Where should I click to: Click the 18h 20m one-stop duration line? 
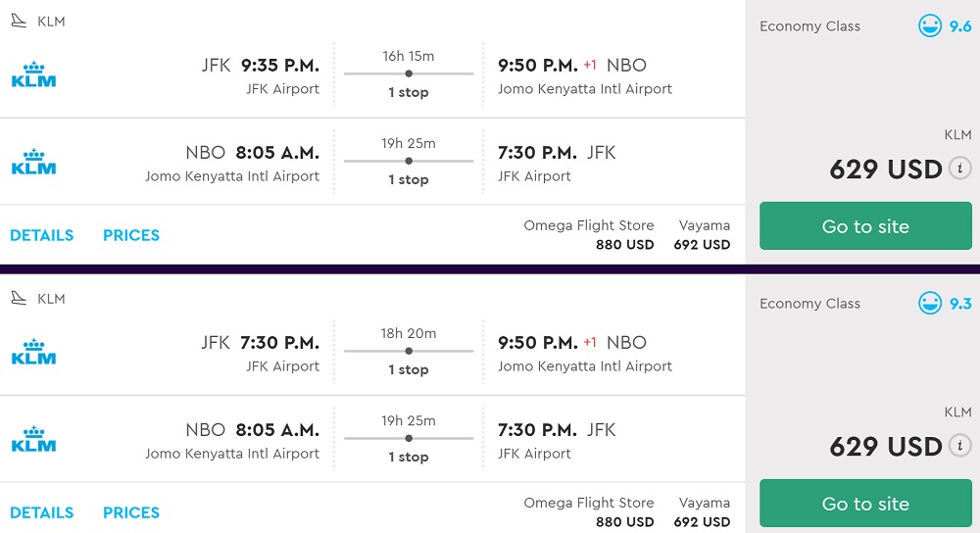tap(409, 351)
